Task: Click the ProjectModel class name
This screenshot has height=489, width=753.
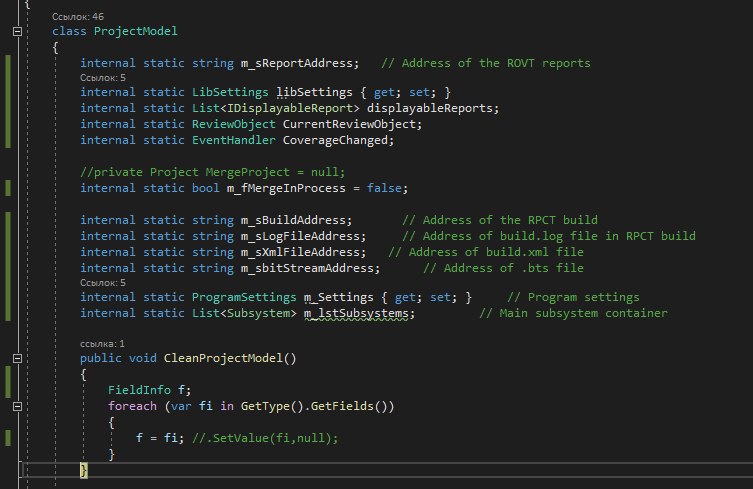Action: click(135, 31)
